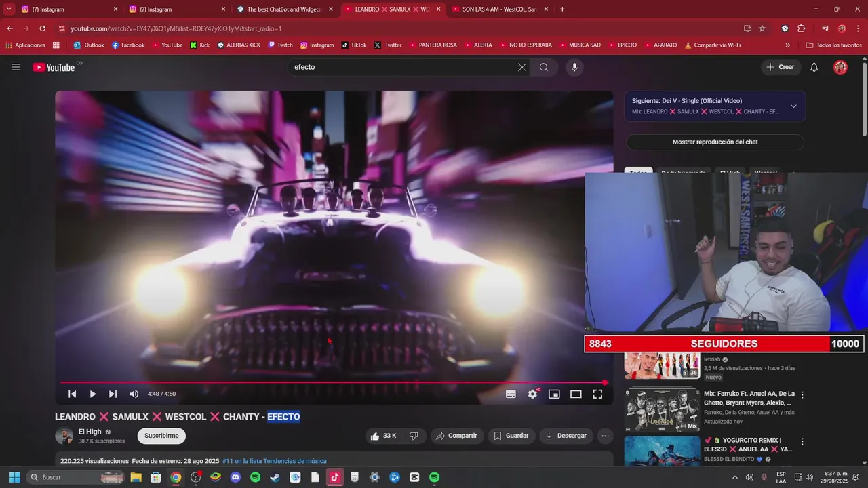The width and height of the screenshot is (868, 488).
Task: Open the Windows Start menu
Action: click(14, 477)
